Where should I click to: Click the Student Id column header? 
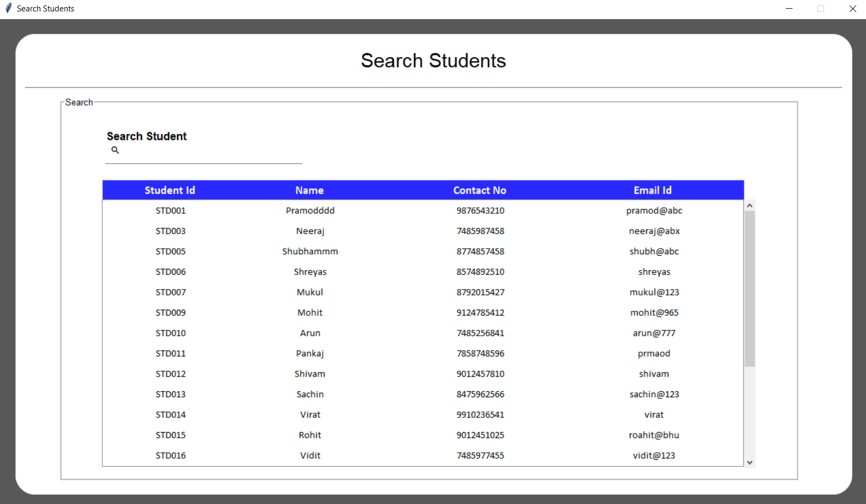tap(170, 190)
